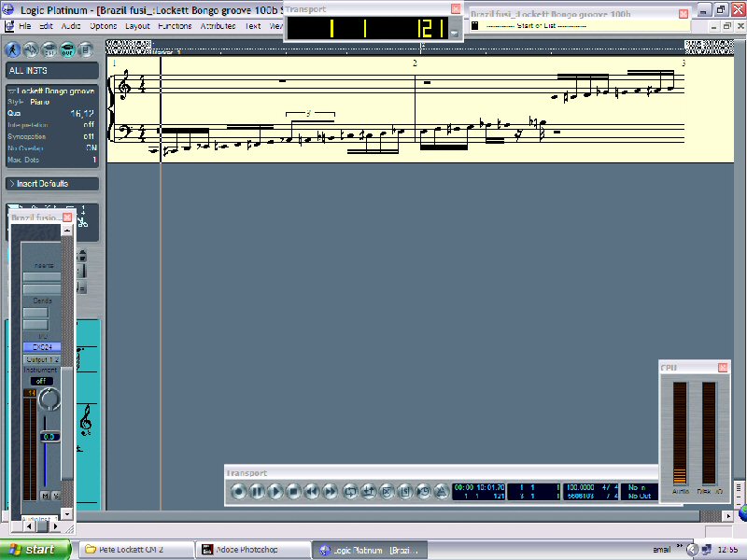Select the EXS24 instrument slot
The width and height of the screenshot is (747, 560).
coord(41,347)
